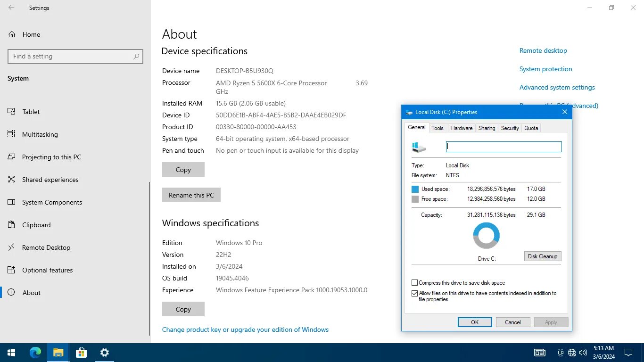Viewport: 644px width, 362px height.
Task: Click device name DESKTOP-B5U930Q
Action: 245,71
